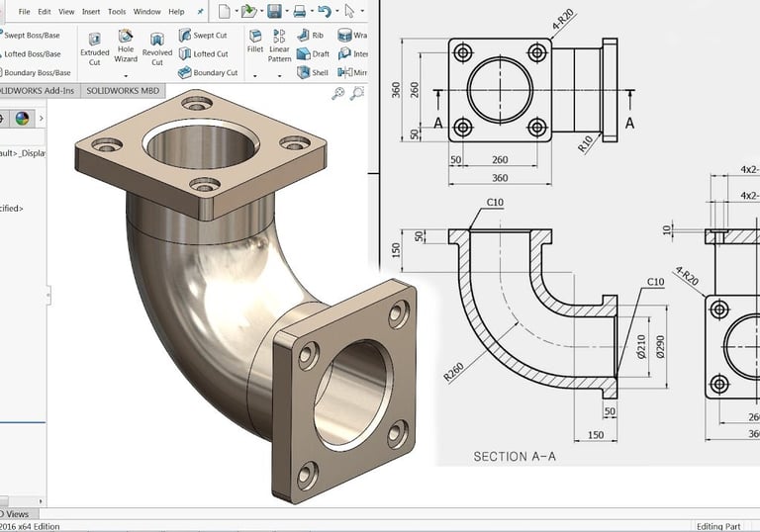
Task: Open the View menu
Action: click(66, 12)
